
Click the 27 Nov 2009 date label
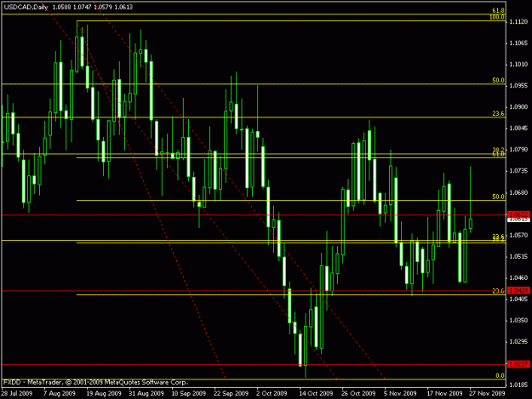click(x=487, y=393)
